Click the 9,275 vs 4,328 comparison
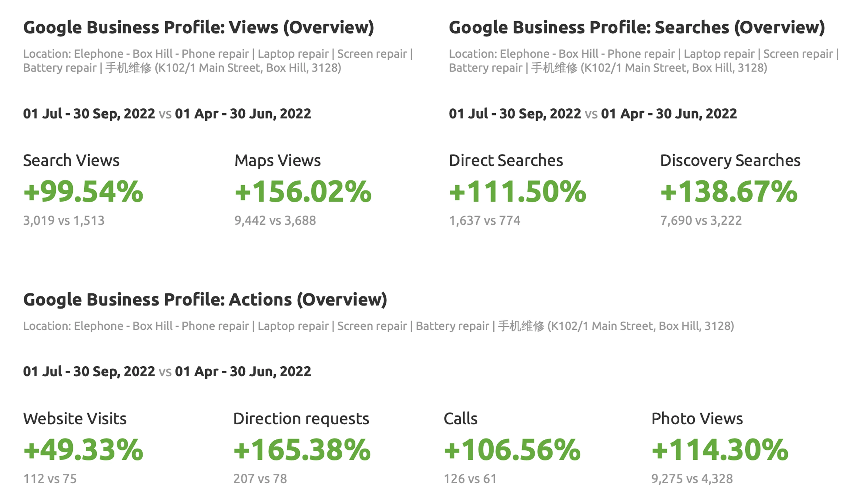 [x=692, y=479]
